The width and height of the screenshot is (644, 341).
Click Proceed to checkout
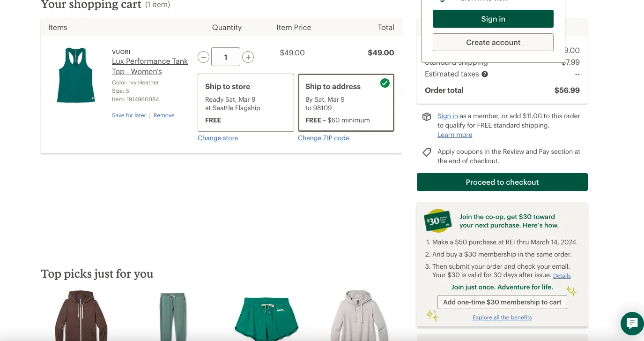tap(502, 182)
